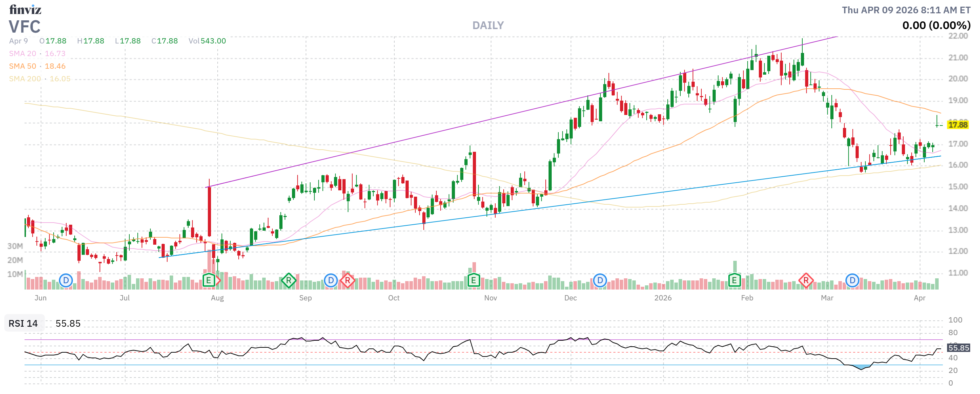Click the DAILY timeframe label
980x394 pixels.
488,26
